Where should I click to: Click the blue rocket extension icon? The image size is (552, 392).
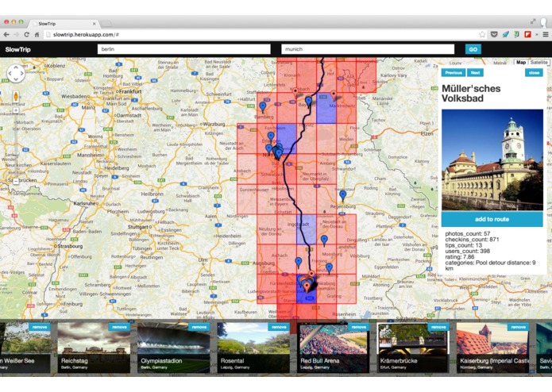[505, 34]
